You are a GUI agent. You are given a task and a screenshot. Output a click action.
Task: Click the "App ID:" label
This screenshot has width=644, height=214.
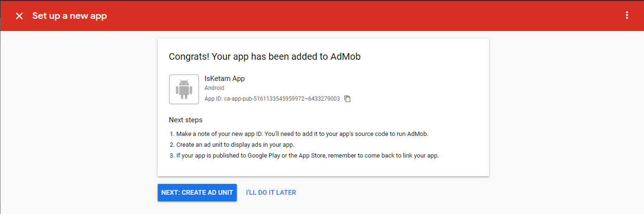213,99
